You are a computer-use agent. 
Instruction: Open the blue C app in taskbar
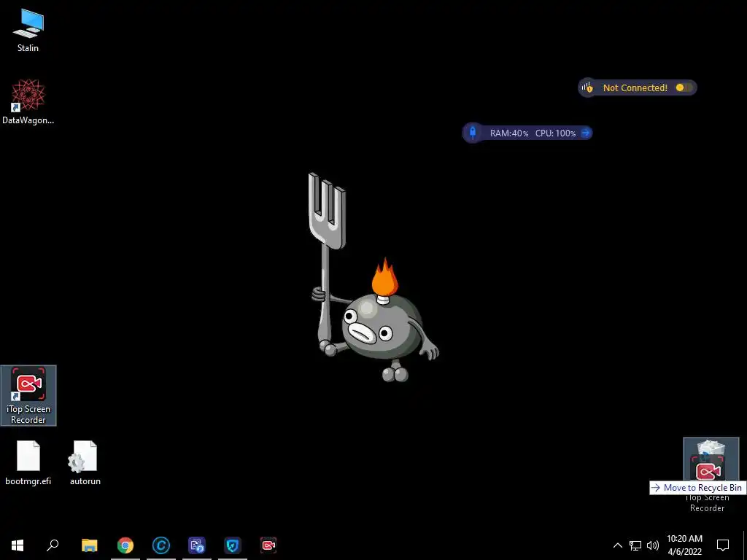(161, 545)
